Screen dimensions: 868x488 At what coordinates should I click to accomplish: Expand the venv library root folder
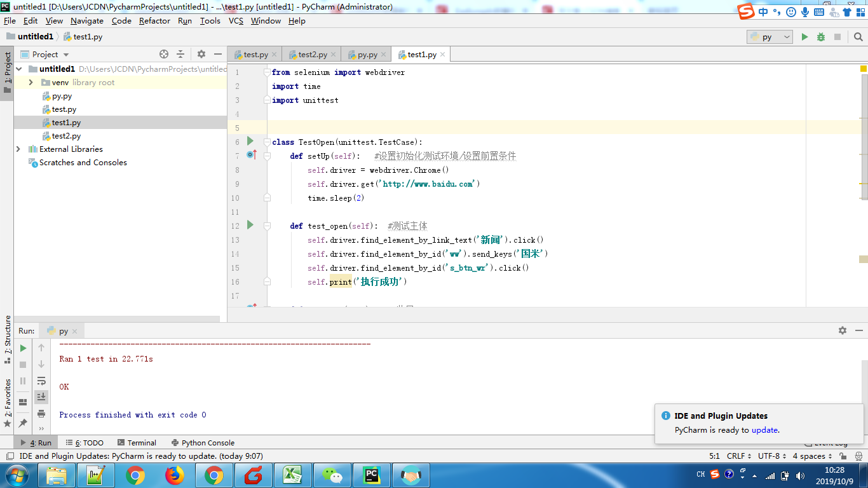(x=31, y=82)
